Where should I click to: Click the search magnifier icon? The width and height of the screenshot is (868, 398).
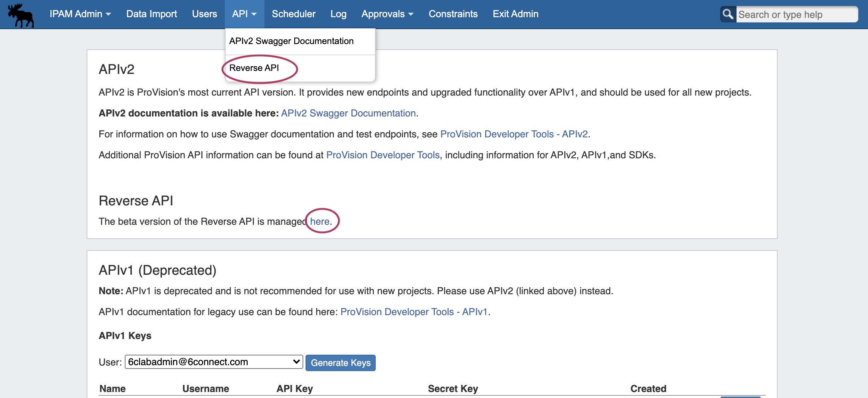tap(728, 15)
